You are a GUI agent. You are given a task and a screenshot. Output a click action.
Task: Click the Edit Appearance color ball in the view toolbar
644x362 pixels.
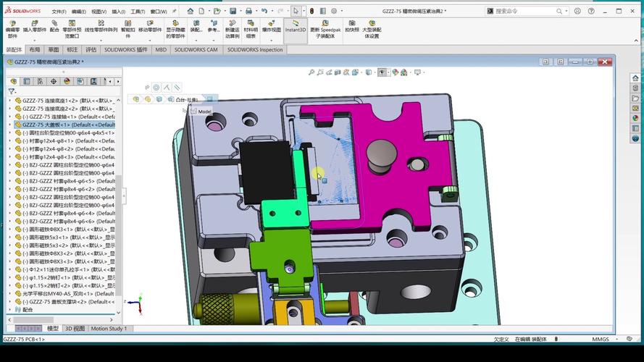pos(395,72)
